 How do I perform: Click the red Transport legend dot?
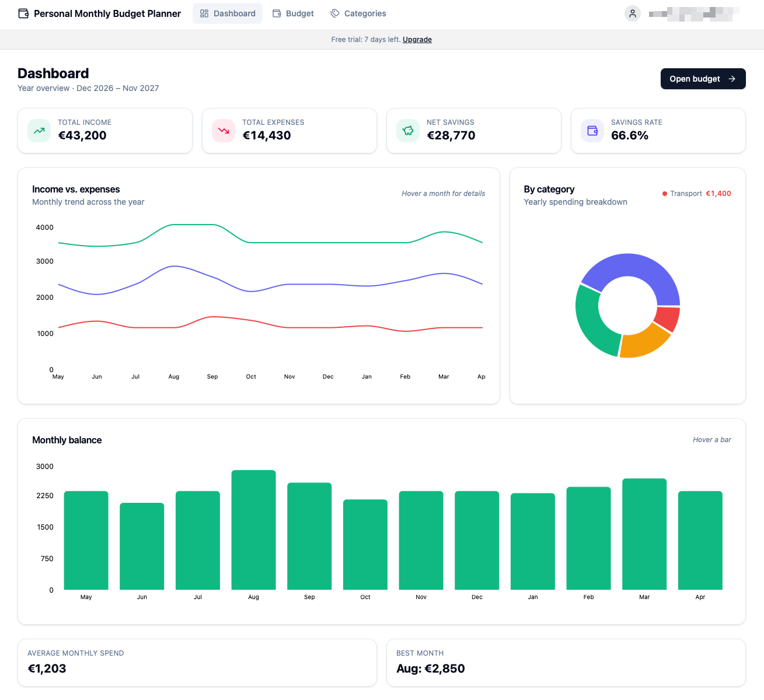pyautogui.click(x=665, y=194)
